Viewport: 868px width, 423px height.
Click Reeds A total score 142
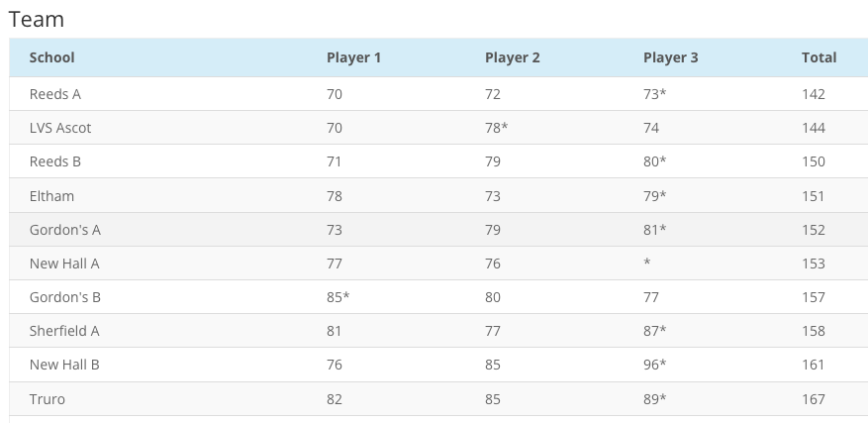coord(814,94)
